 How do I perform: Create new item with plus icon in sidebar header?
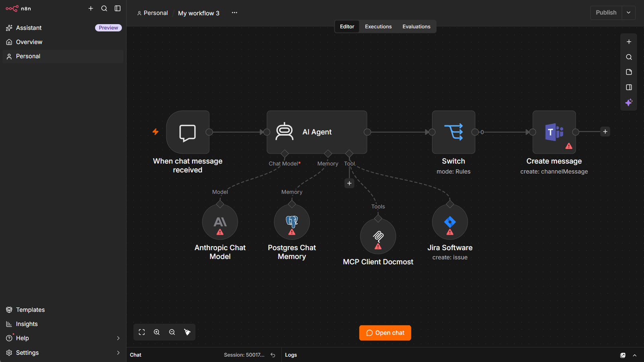(91, 8)
